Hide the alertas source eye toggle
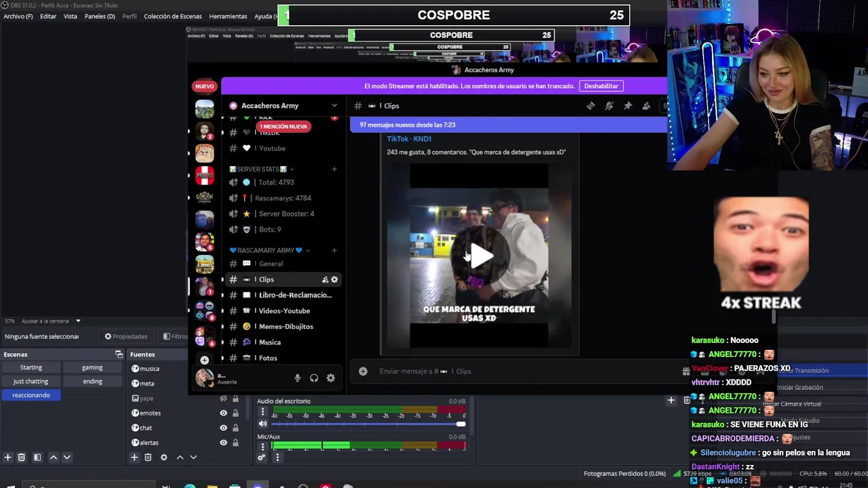 [x=223, y=443]
